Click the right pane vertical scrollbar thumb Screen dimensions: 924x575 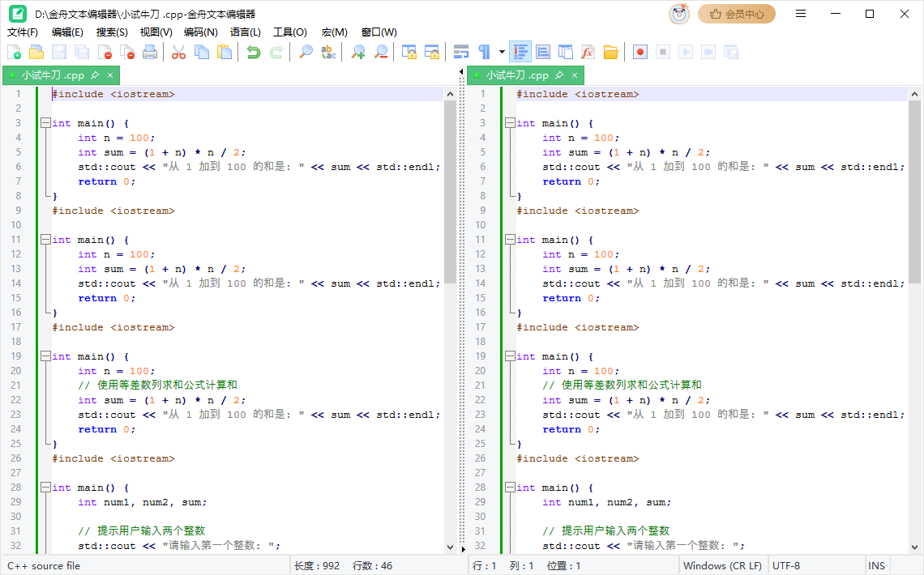914,192
